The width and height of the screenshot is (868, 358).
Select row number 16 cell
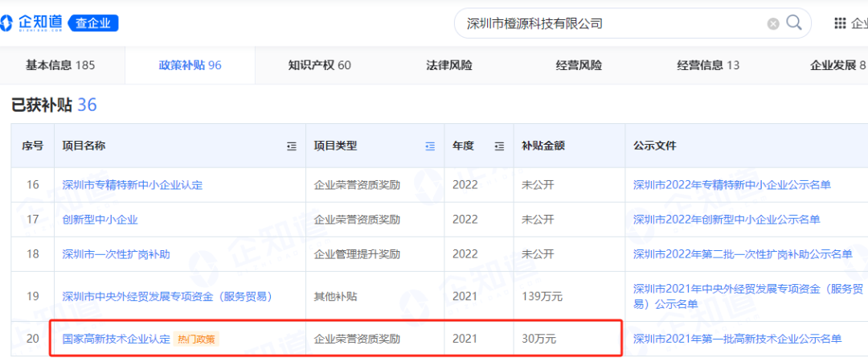tap(33, 185)
